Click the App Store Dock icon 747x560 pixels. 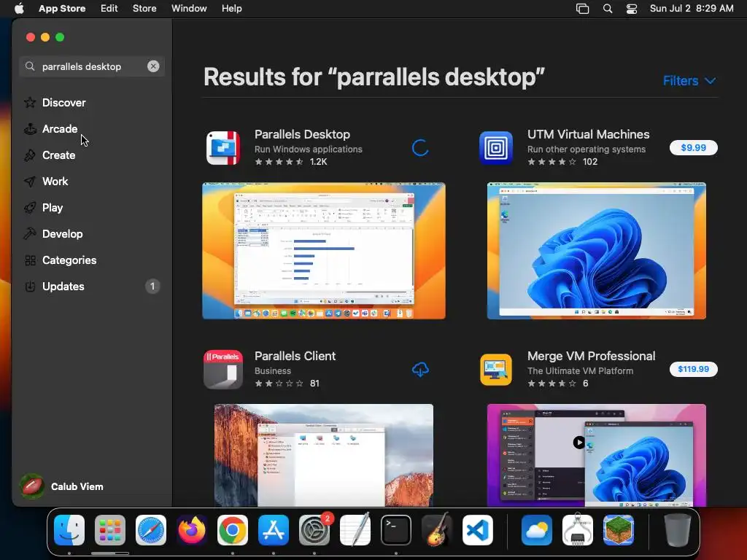274,530
